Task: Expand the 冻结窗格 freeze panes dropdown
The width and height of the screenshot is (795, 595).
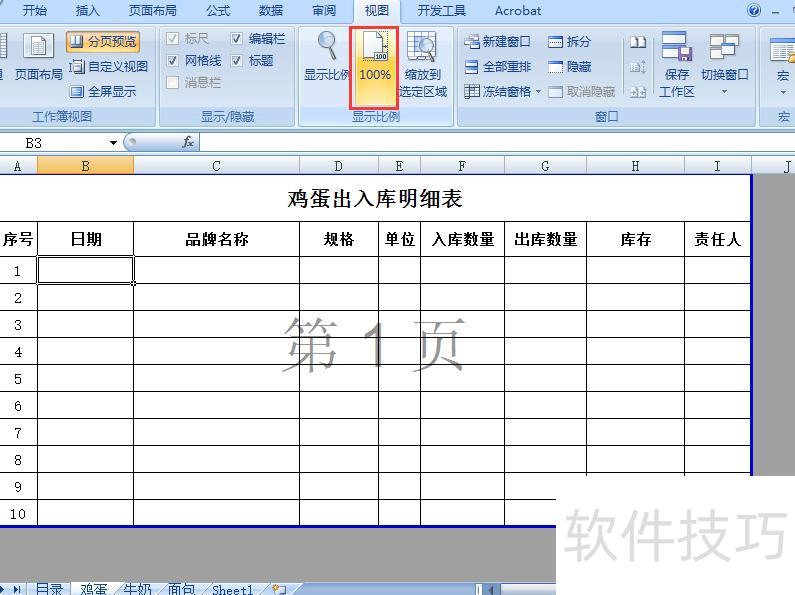Action: pyautogui.click(x=538, y=92)
